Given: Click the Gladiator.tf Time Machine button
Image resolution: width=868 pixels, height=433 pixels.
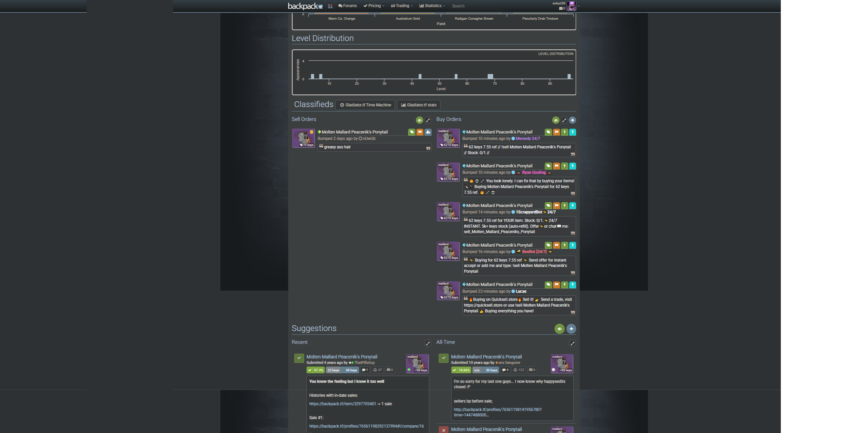Looking at the screenshot, I should tap(365, 105).
